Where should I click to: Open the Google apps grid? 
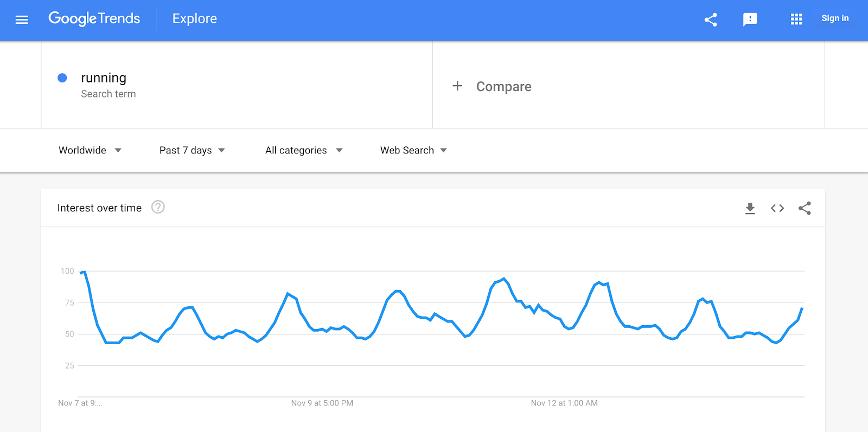[796, 20]
